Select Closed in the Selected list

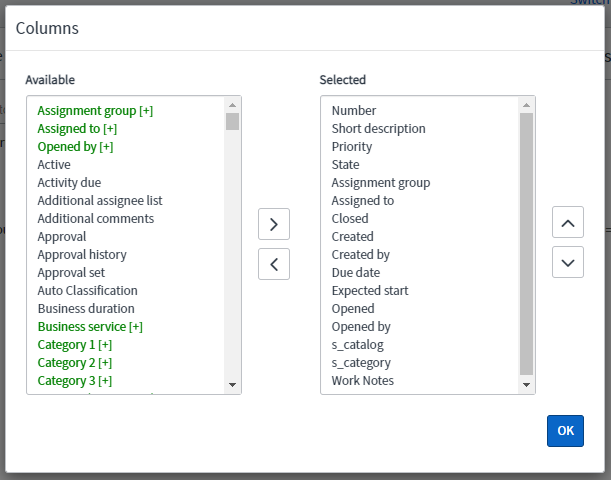(x=350, y=218)
